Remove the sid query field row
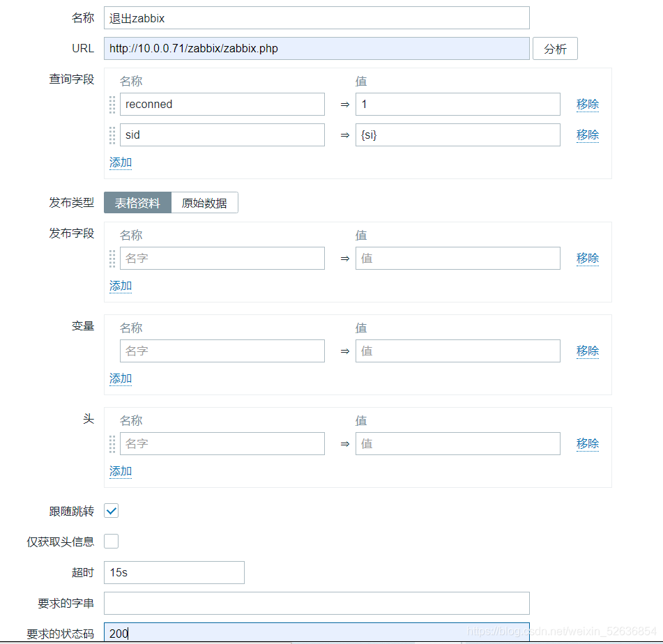Viewport: 663px width, 644px height. pyautogui.click(x=587, y=135)
